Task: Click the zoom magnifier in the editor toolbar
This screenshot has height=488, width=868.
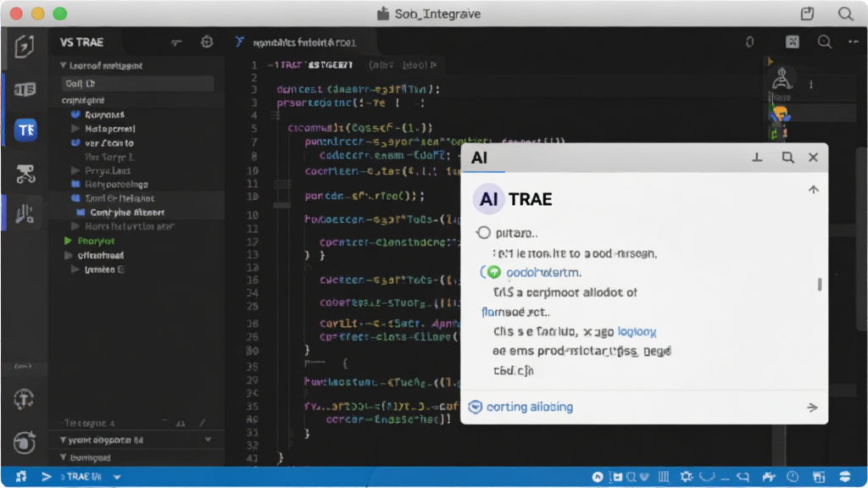Action: (824, 42)
